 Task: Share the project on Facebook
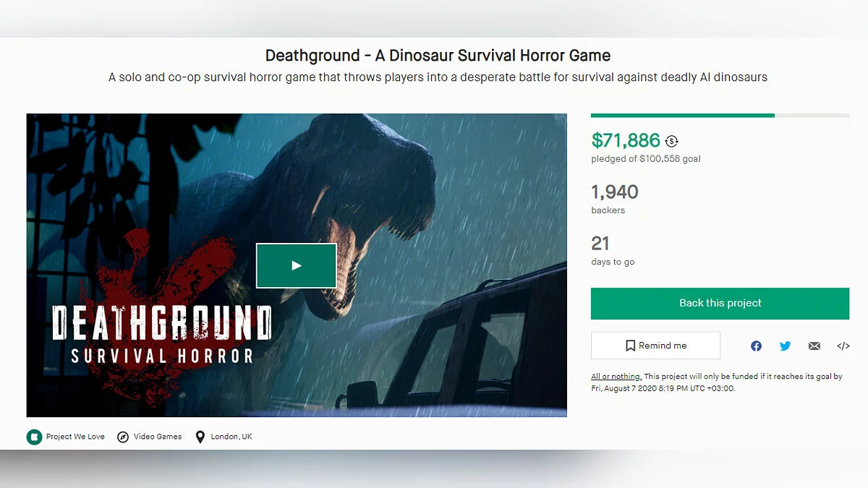coord(756,346)
